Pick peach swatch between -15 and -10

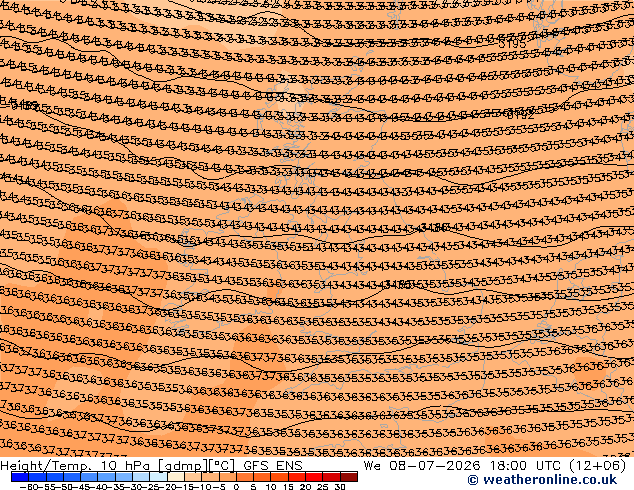click(193, 477)
